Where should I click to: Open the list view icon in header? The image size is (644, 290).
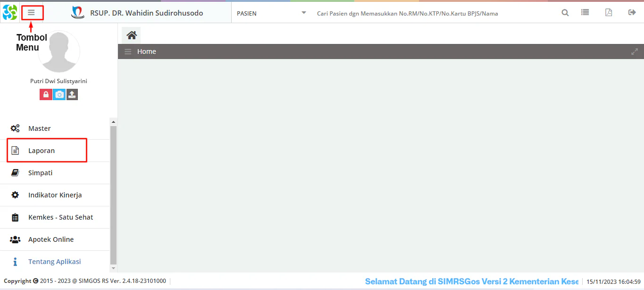click(x=585, y=13)
